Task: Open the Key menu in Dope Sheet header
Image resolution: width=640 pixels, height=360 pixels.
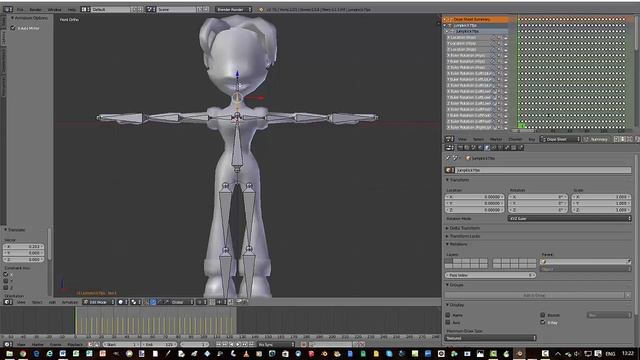Action: pos(531,139)
